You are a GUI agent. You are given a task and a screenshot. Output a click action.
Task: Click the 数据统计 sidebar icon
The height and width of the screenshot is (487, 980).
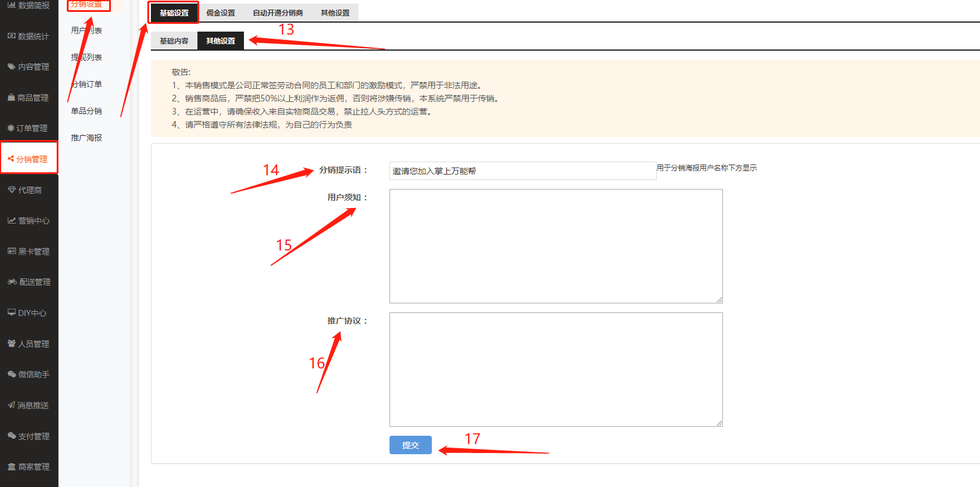(x=11, y=36)
